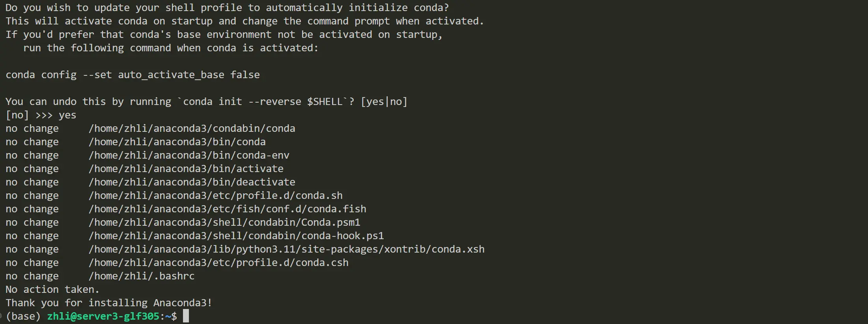Viewport: 868px width, 324px height.
Task: Click the 'No action taken.' message
Action: (x=52, y=289)
